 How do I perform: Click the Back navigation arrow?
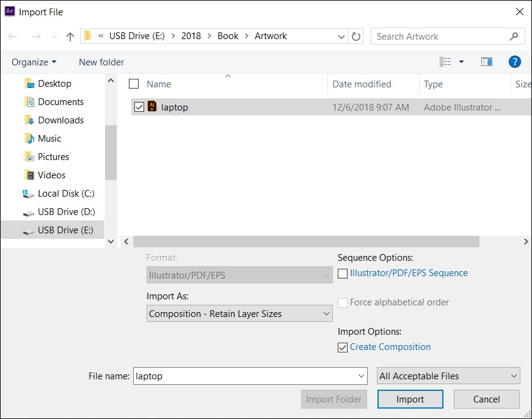coord(13,36)
